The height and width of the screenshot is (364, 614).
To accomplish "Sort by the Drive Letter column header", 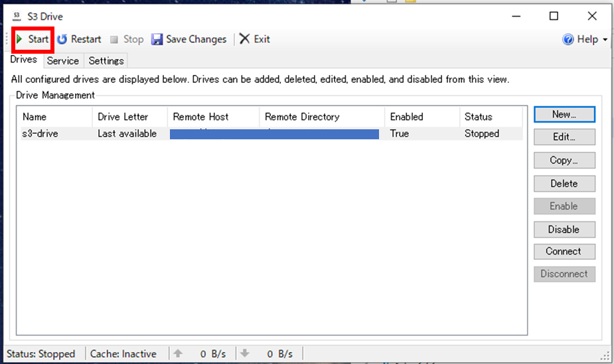I will coord(130,117).
